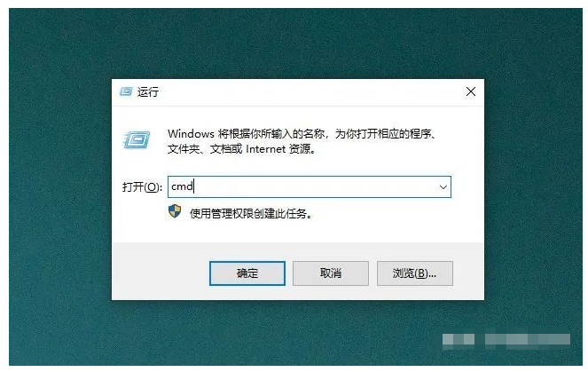Click the large Run program icon
The width and height of the screenshot is (588, 372).
137,139
